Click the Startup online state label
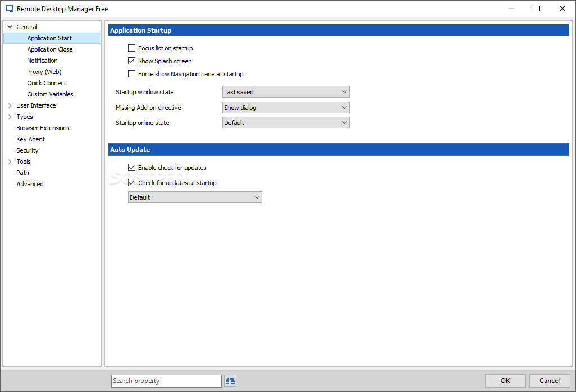The width and height of the screenshot is (576, 392). click(x=142, y=123)
